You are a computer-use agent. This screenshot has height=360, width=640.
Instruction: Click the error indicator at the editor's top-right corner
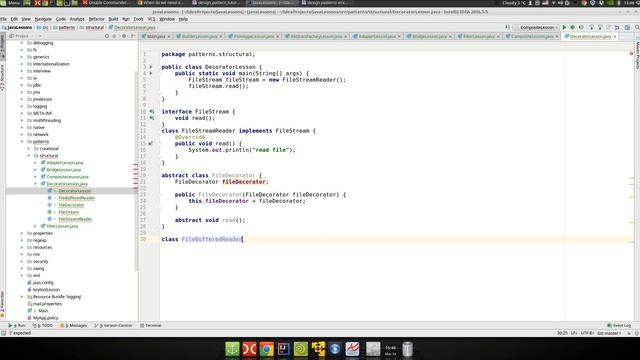[x=631, y=53]
